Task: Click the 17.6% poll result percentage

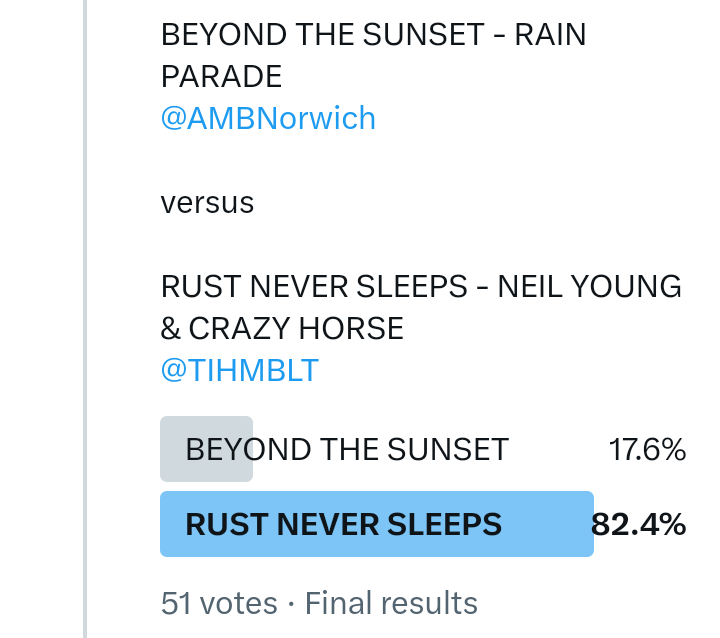Action: (647, 450)
